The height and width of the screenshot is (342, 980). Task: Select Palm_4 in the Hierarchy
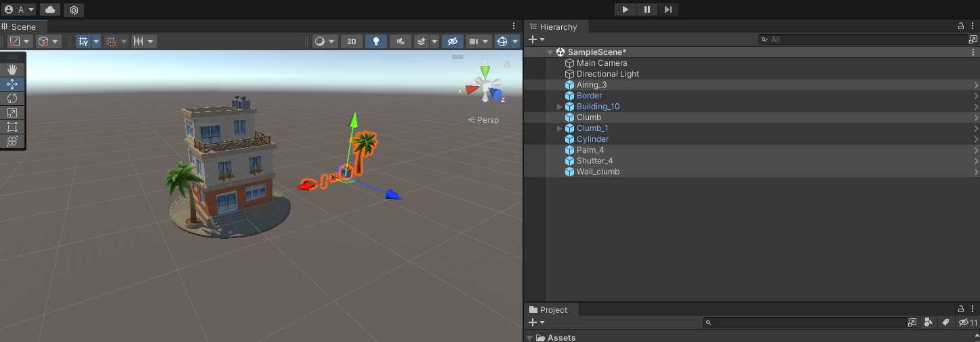pos(590,150)
